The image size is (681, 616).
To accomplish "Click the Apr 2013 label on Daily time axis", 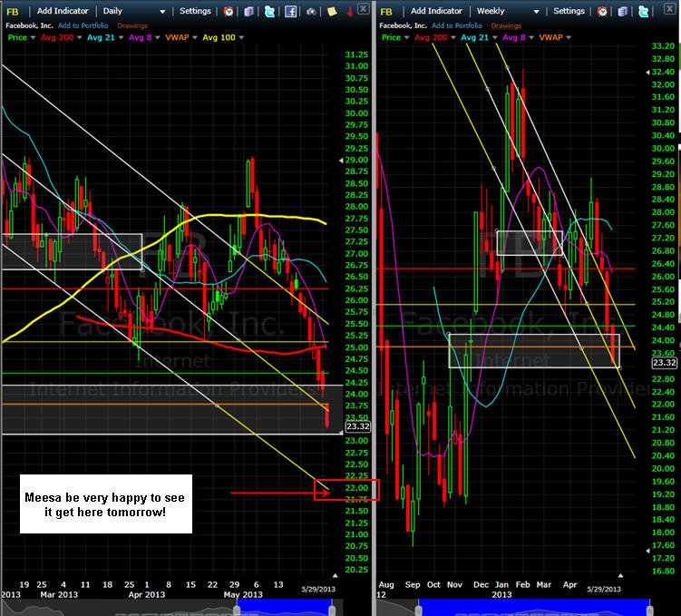I will tap(146, 594).
